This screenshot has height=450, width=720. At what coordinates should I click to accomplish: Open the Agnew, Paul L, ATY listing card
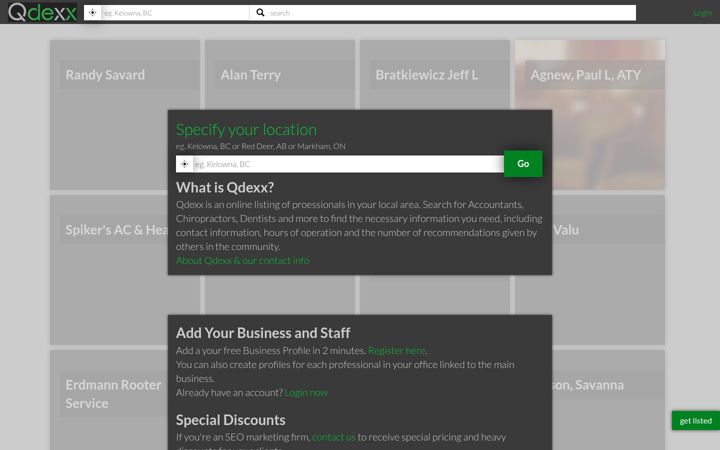click(x=590, y=115)
